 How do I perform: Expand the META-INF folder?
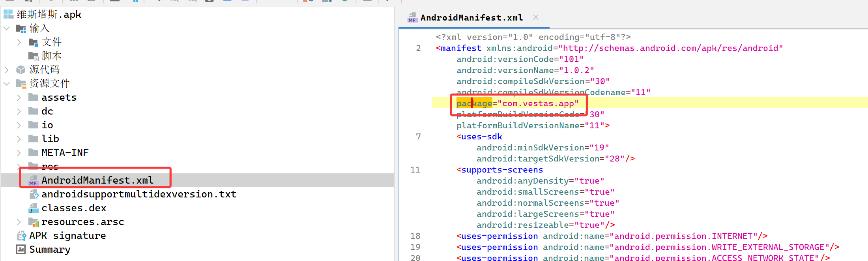(x=19, y=153)
